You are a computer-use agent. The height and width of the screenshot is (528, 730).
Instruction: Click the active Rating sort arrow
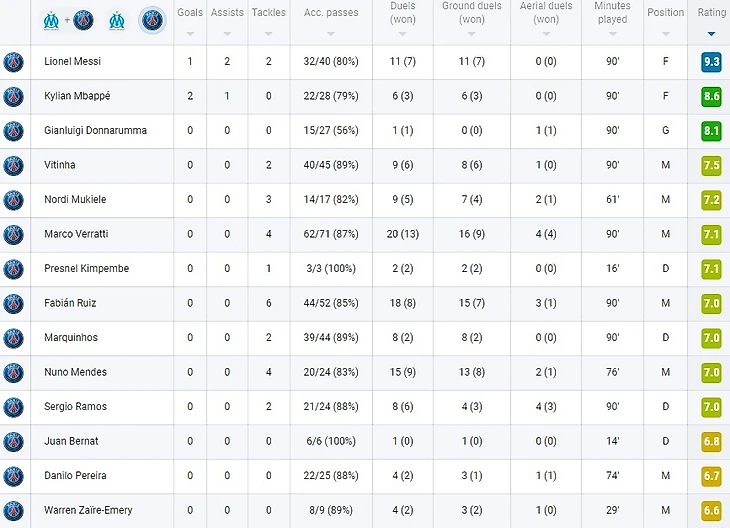pos(711,33)
